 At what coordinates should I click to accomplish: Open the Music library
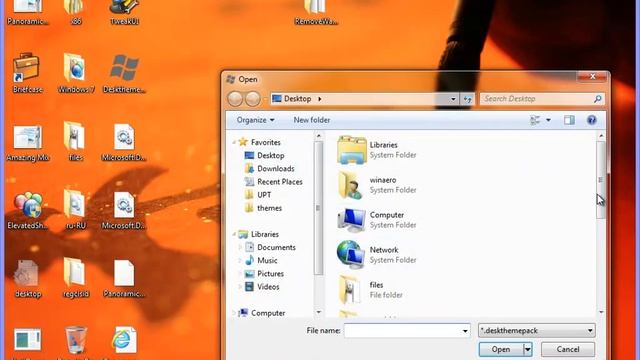(261, 260)
